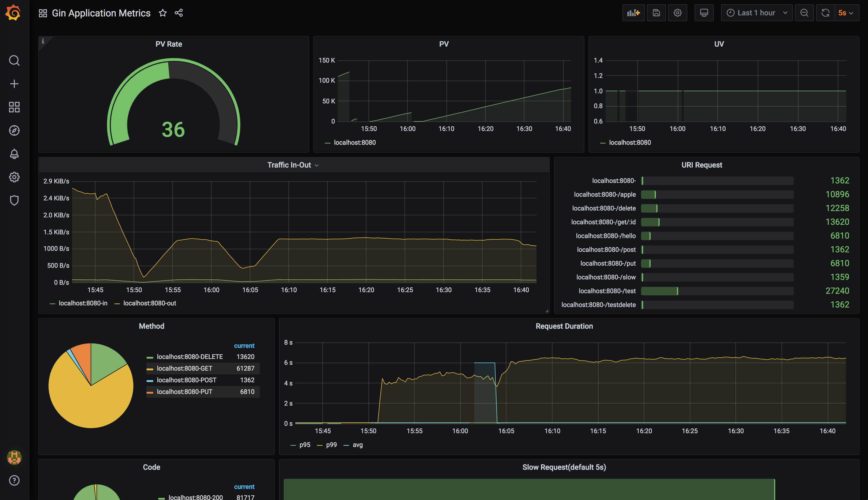868x500 pixels.
Task: Open the Traffic In-Out panel menu
Action: tap(317, 165)
